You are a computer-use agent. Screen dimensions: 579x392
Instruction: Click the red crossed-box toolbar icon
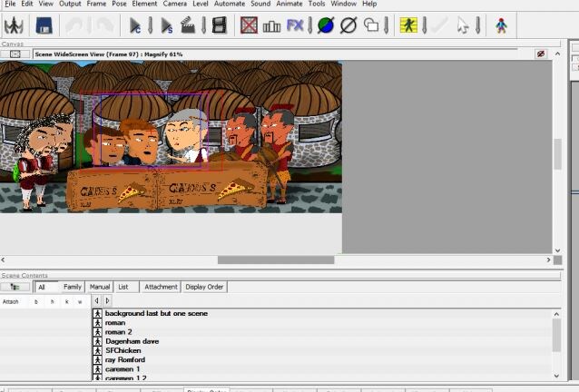(x=249, y=25)
